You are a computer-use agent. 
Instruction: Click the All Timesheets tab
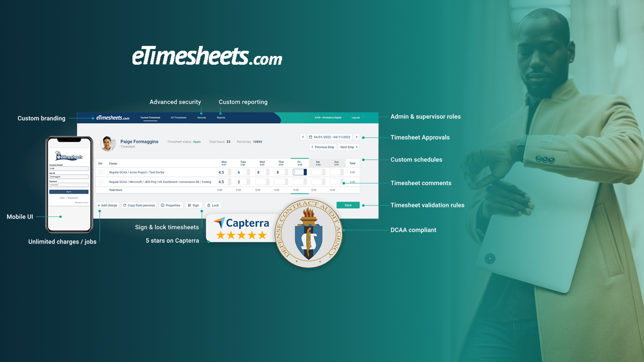coord(178,117)
